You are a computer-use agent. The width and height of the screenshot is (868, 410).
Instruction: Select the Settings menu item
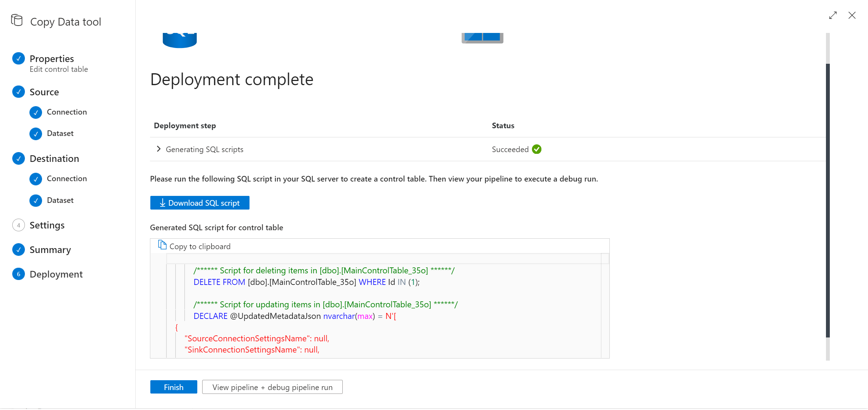click(48, 225)
